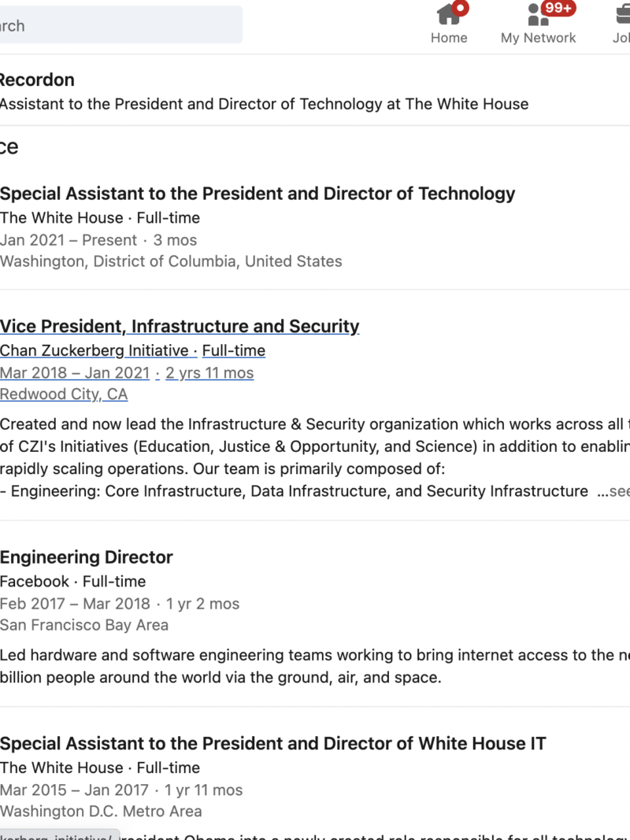
Task: Click the "2 yrs 11 mos" duration link
Action: (x=209, y=373)
